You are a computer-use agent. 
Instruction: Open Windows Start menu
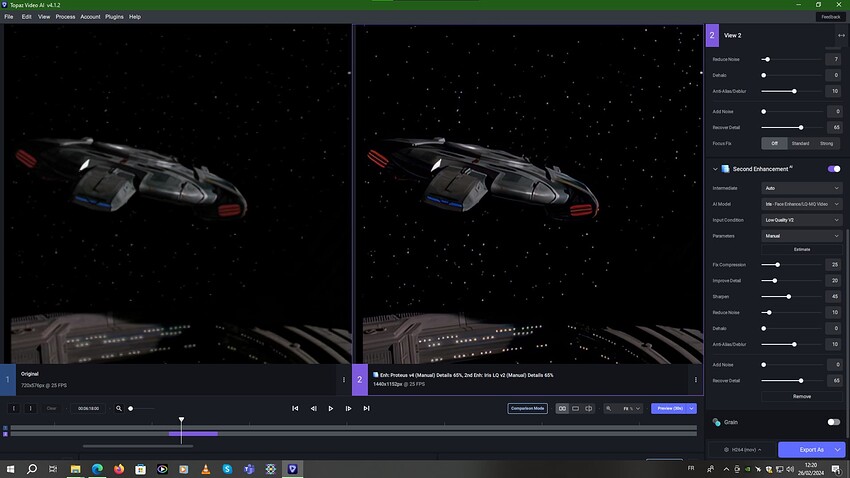tap(10, 469)
